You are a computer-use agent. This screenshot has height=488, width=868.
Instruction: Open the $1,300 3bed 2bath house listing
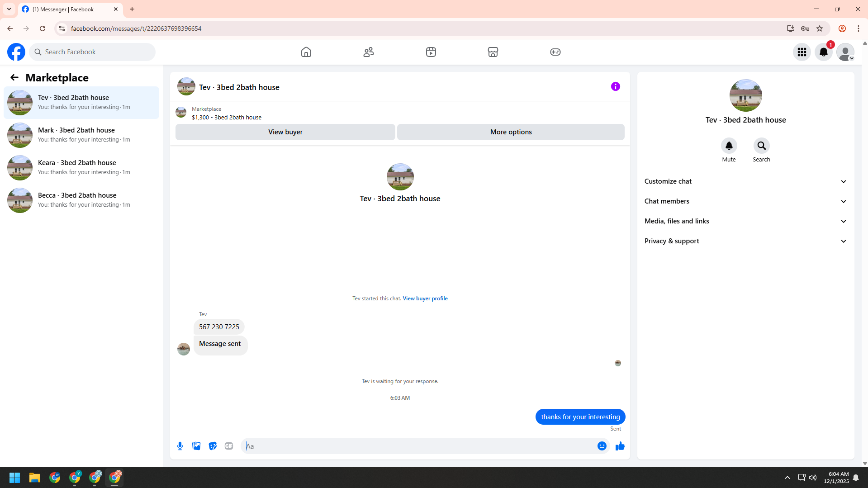(227, 118)
